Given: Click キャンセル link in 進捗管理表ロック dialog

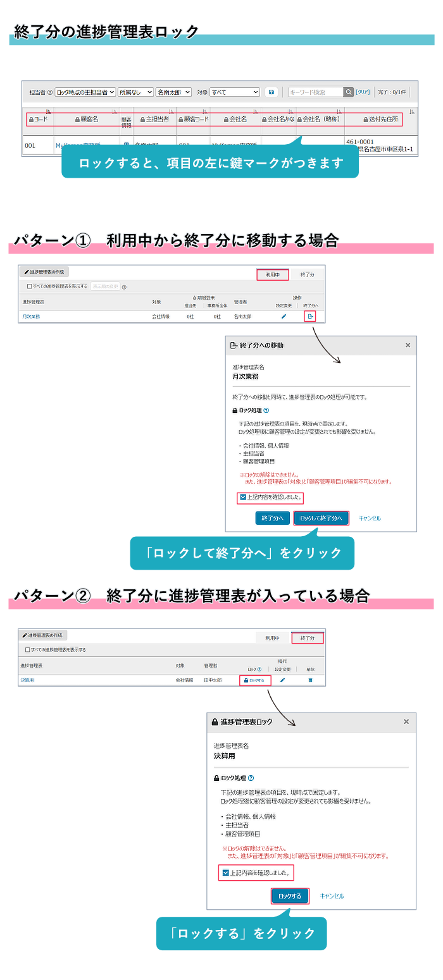Looking at the screenshot, I should [x=332, y=896].
